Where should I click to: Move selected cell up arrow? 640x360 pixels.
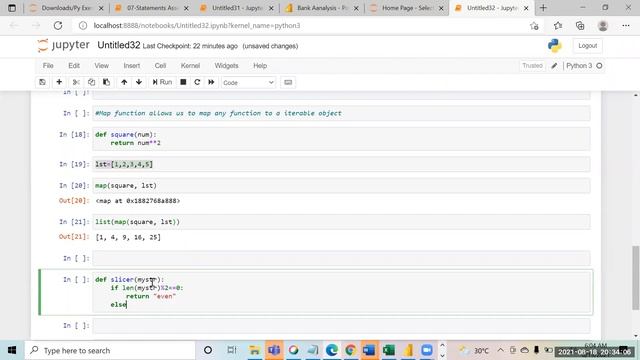point(124,82)
